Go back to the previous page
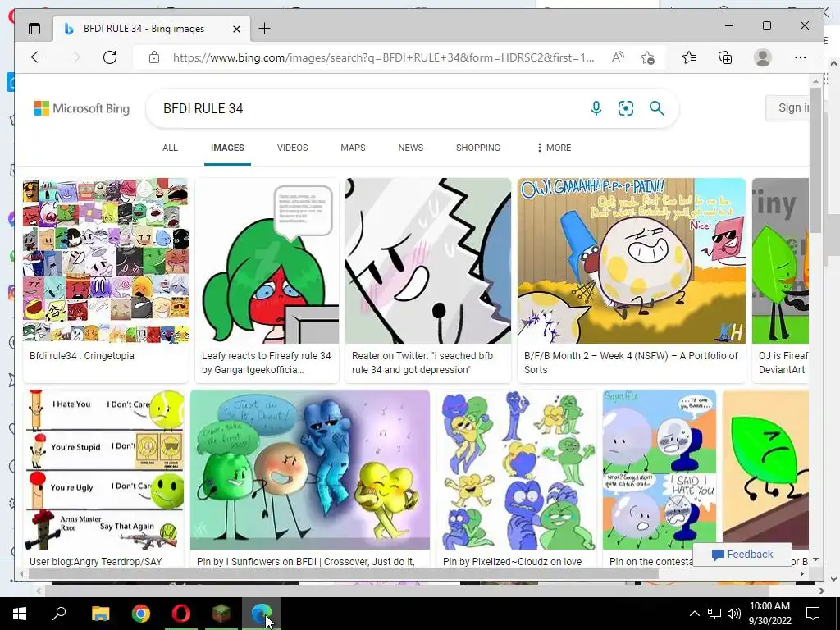Viewport: 840px width, 630px height. pos(38,57)
